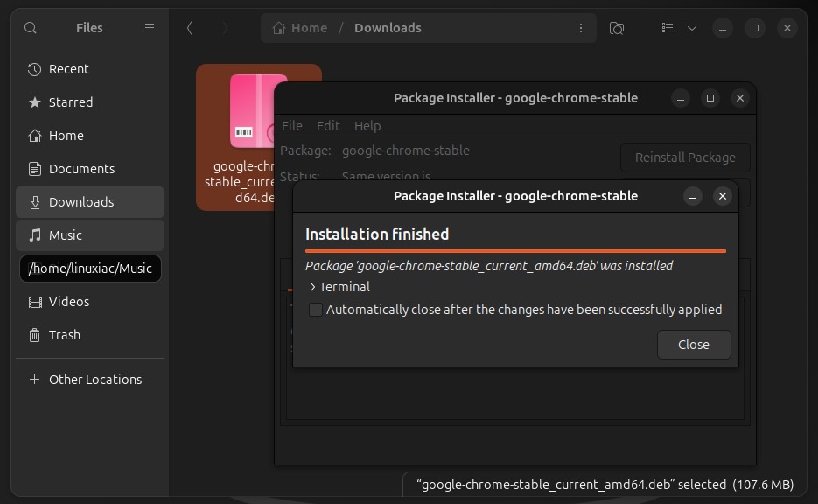Click the google-chrome-stable package name text
Screen dimensions: 818x504
405,150
